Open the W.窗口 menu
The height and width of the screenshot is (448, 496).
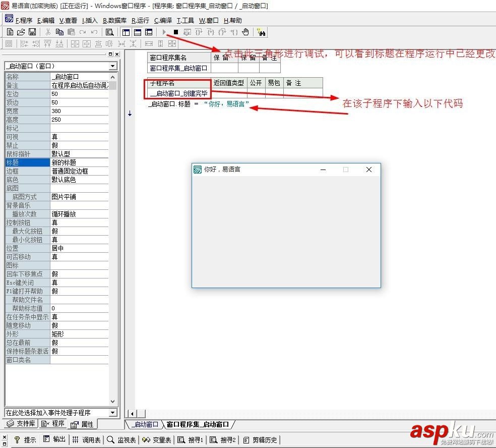coord(209,21)
